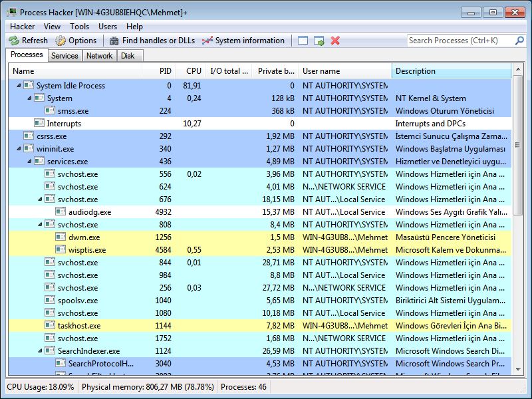
Task: Open the Help menu
Action: 134,27
